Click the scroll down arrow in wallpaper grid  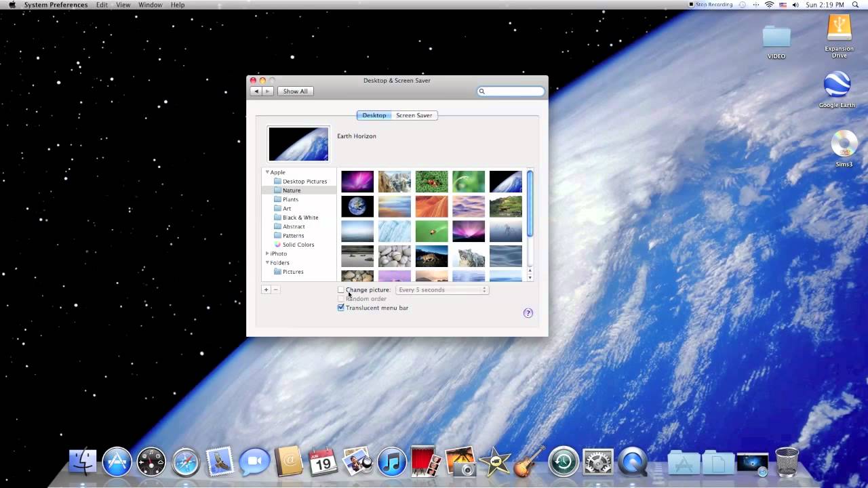click(x=530, y=277)
